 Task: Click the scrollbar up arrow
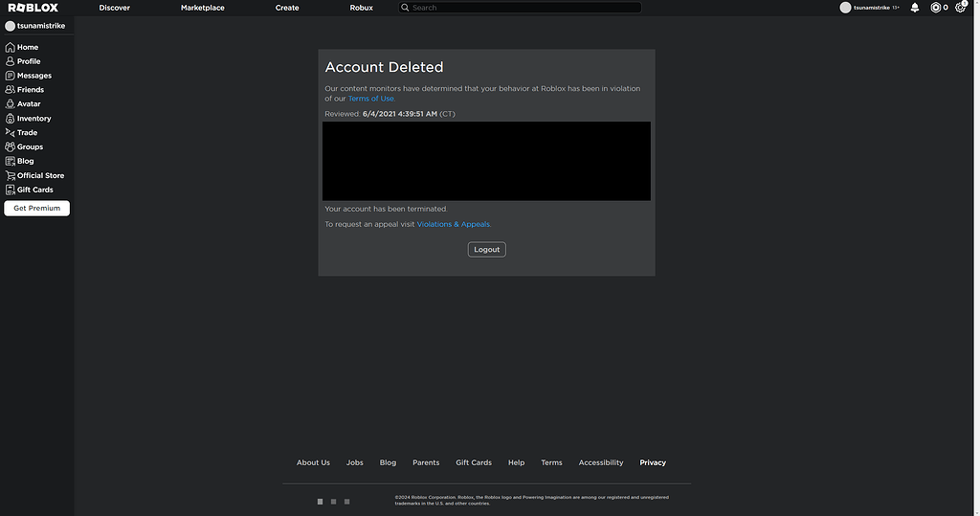tap(976, 3)
